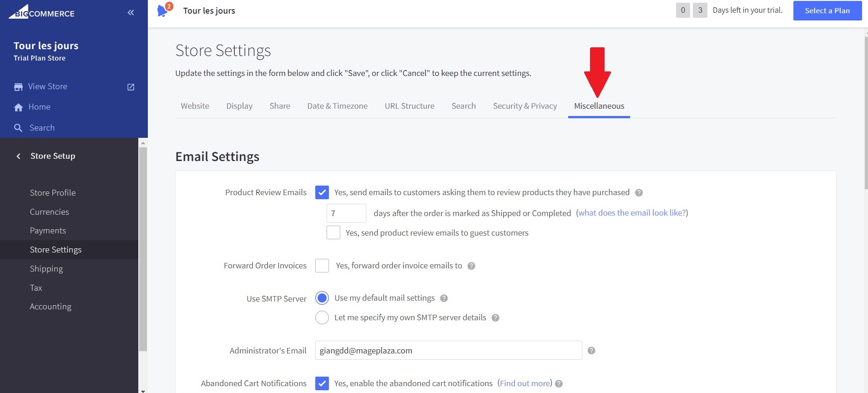Click the Administrator's Email input field
The height and width of the screenshot is (393, 868).
point(448,351)
